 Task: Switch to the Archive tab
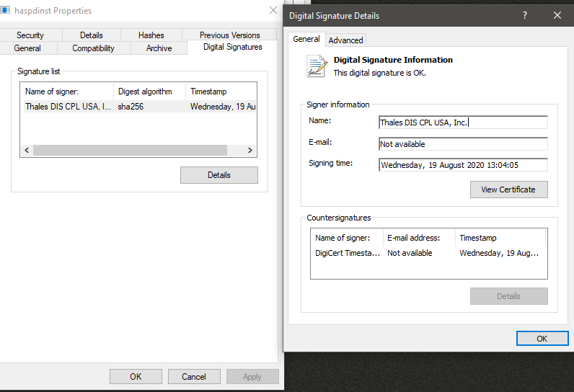point(159,48)
